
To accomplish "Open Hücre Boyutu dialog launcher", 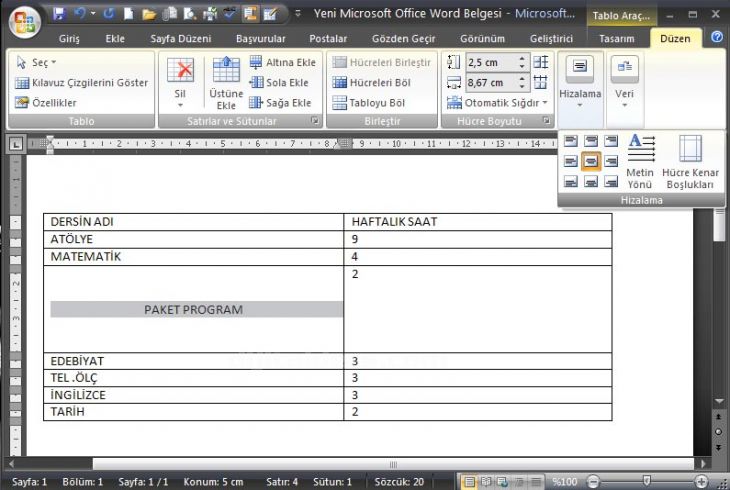I will (546, 121).
